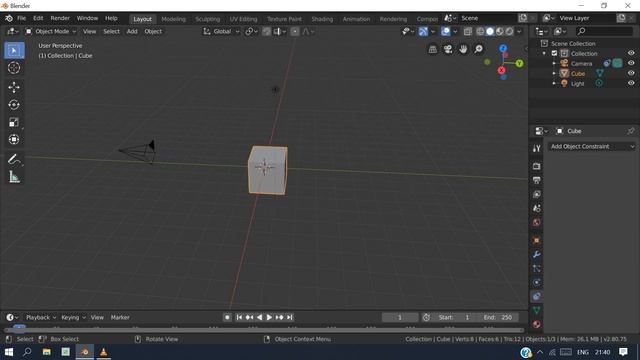Screen dimensions: 640x360
Task: Click the timeline horizontal scrollbar
Action: coord(264,330)
